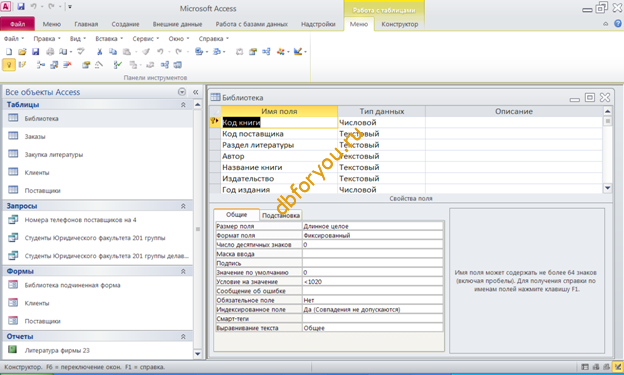Switch to the Главная ribbon tab
This screenshot has width=624, height=375.
click(x=86, y=24)
